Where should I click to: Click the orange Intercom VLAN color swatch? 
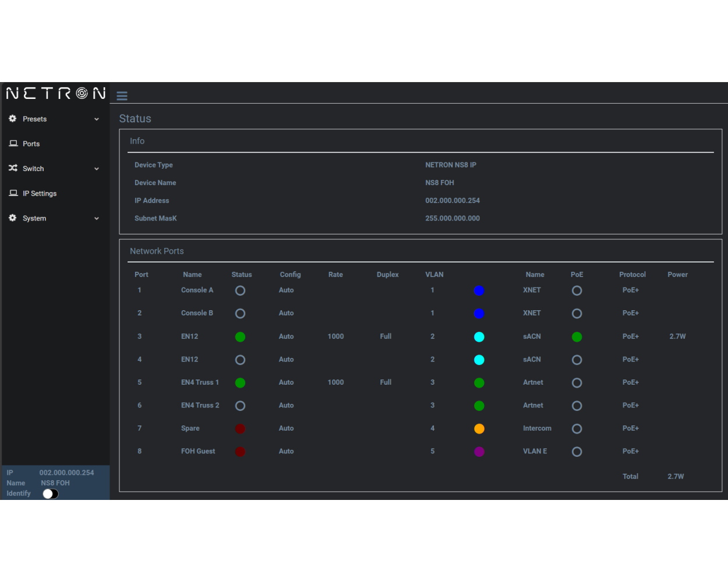coord(479,428)
